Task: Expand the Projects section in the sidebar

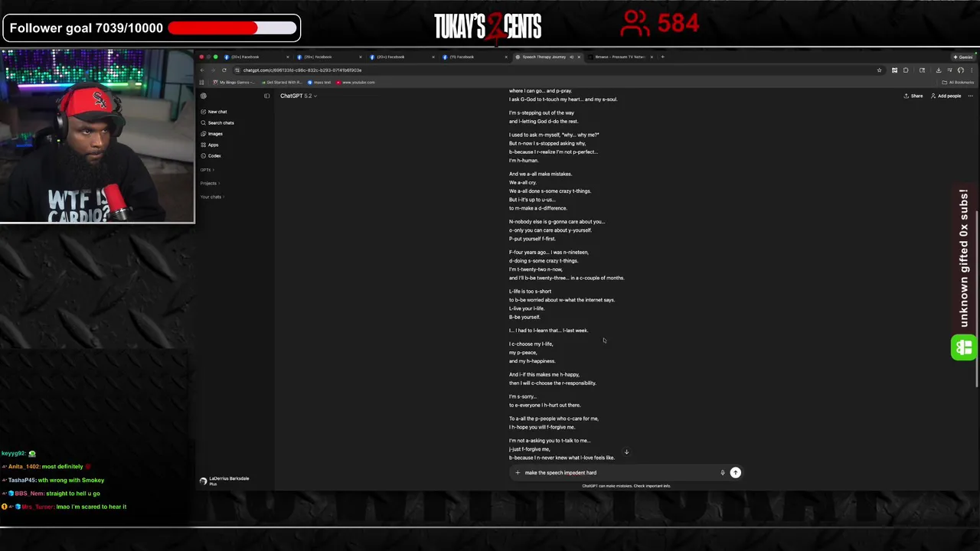Action: (x=210, y=183)
